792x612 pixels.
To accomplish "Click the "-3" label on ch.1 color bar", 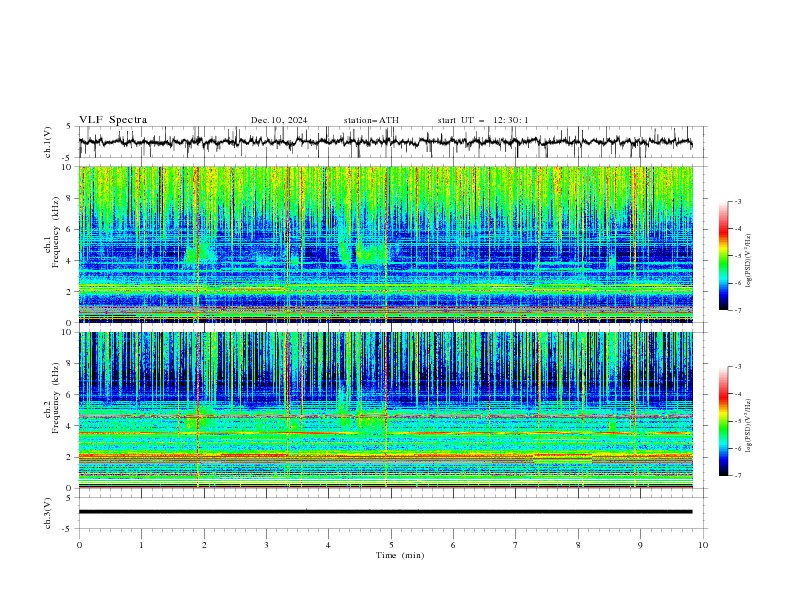I will point(737,201).
